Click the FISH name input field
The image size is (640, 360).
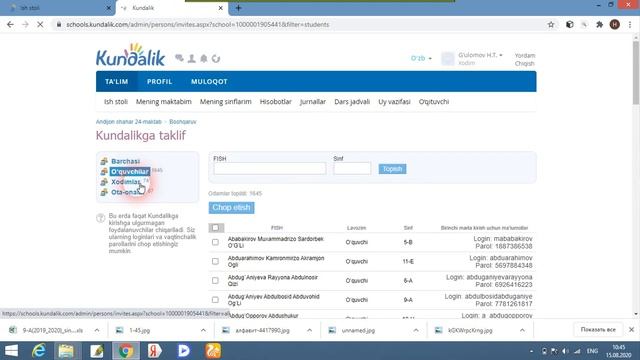coord(270,169)
